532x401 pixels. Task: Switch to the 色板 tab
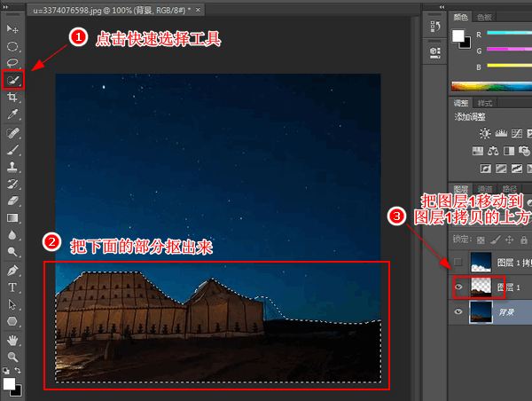point(484,17)
